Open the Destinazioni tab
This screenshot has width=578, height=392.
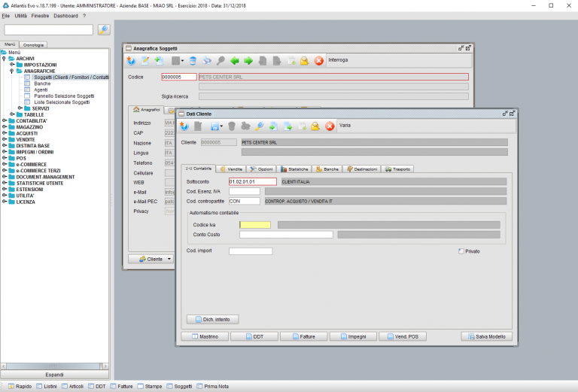[x=362, y=169]
